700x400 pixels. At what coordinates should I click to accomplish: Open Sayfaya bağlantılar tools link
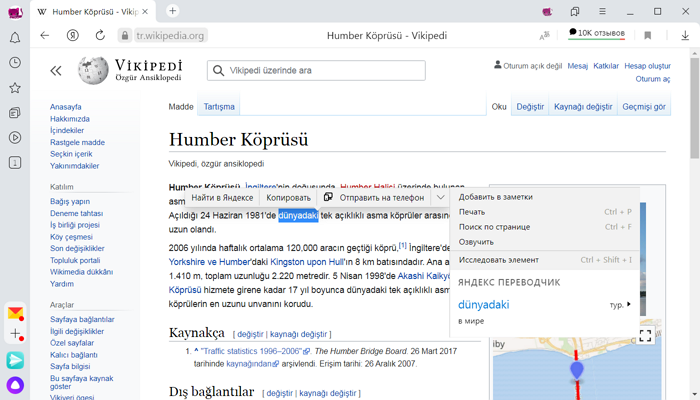click(82, 320)
